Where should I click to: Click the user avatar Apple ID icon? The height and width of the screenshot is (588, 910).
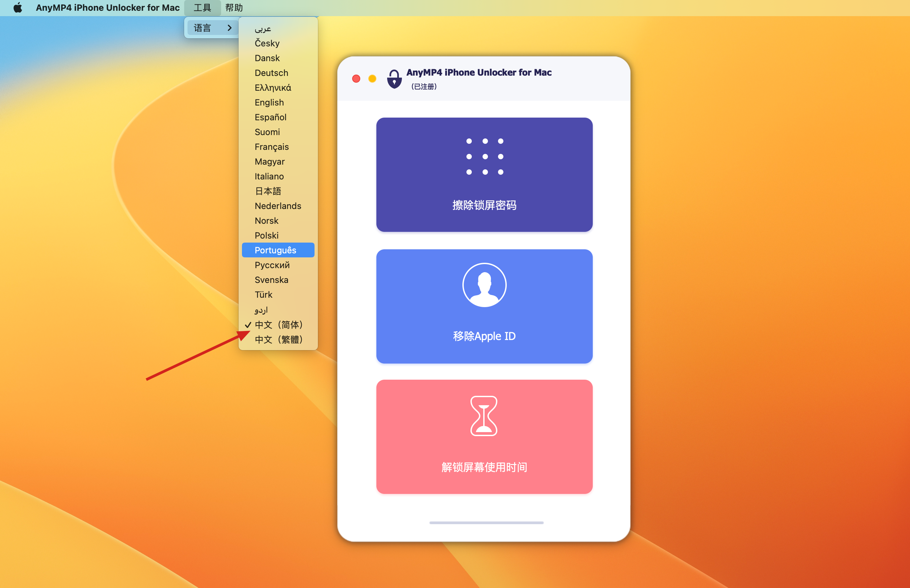484,285
